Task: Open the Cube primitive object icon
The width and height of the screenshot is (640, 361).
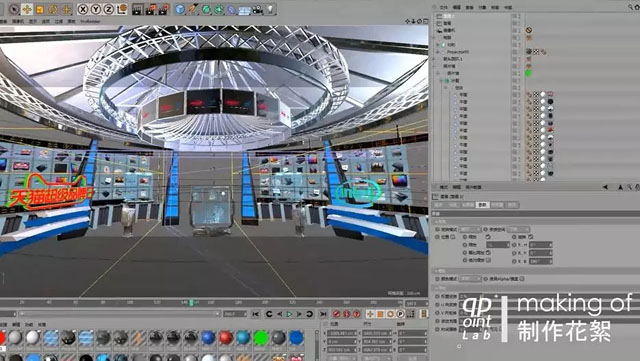Action: click(180, 9)
